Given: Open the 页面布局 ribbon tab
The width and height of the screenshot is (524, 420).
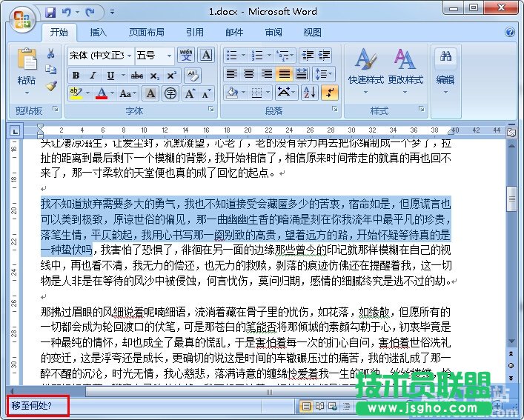Looking at the screenshot, I should [147, 33].
